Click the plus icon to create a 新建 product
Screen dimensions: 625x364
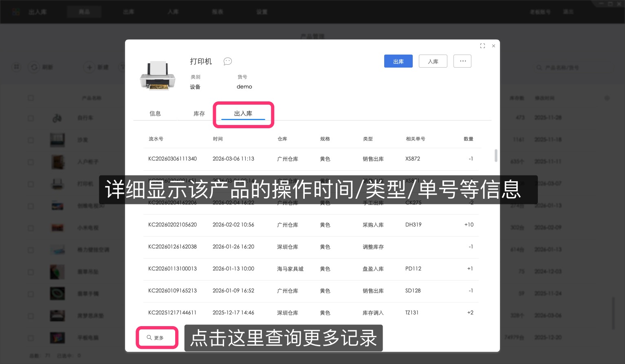[90, 67]
